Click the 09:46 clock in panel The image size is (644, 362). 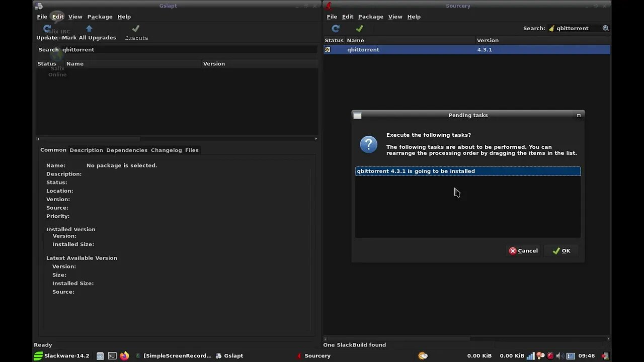(x=587, y=356)
